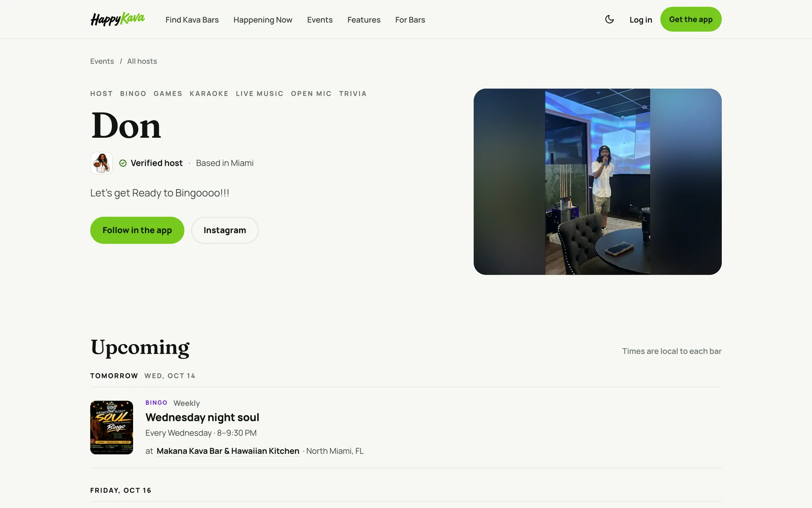Click the BINGO tag in header

point(133,94)
